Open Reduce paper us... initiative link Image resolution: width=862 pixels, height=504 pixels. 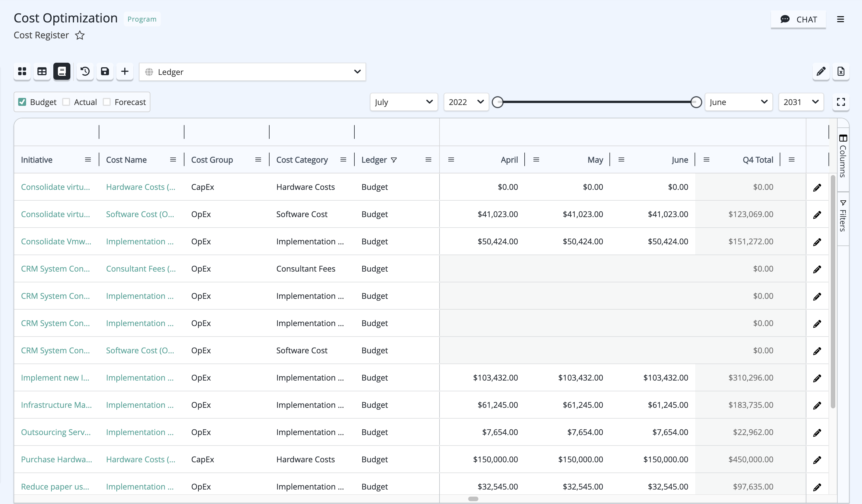(55, 487)
